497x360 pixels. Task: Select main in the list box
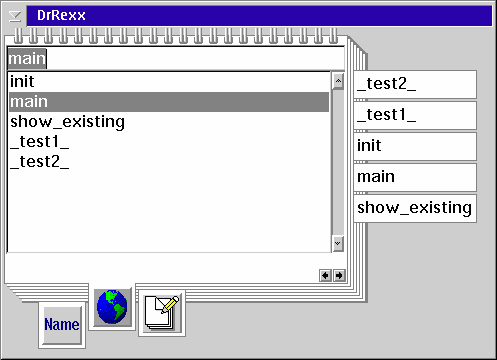tap(169, 102)
